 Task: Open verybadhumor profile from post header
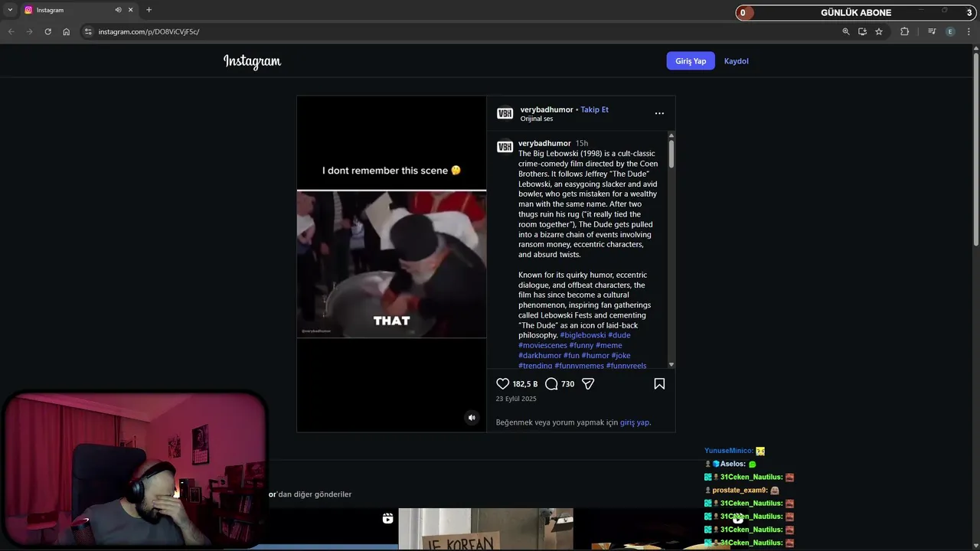(x=547, y=109)
